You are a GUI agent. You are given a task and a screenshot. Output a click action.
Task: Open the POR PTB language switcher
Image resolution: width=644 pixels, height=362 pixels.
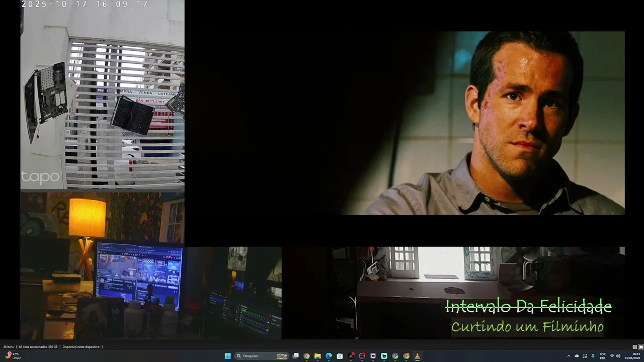pyautogui.click(x=602, y=356)
